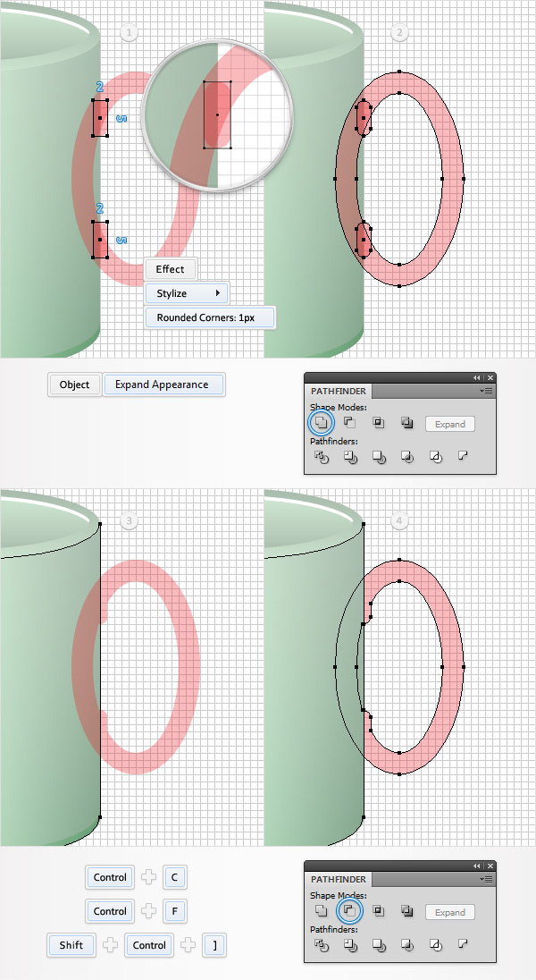The image size is (536, 980).
Task: Open the Object menu
Action: tap(74, 384)
